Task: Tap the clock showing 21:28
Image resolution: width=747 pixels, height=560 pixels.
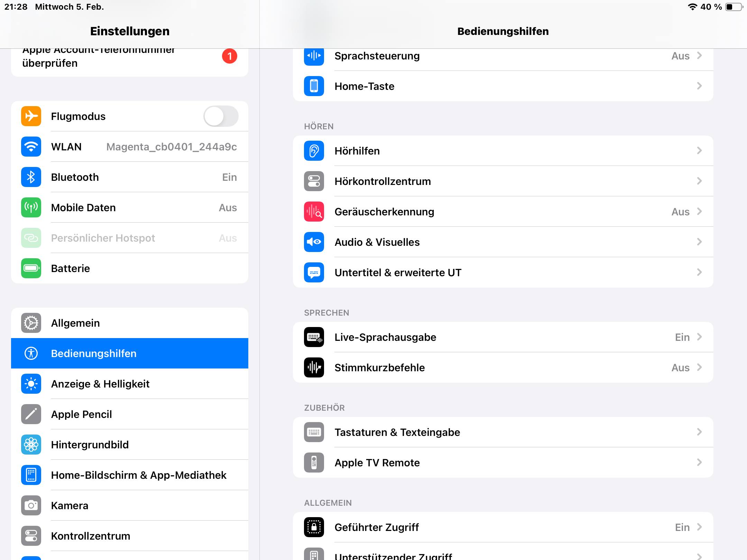Action: pyautogui.click(x=16, y=7)
